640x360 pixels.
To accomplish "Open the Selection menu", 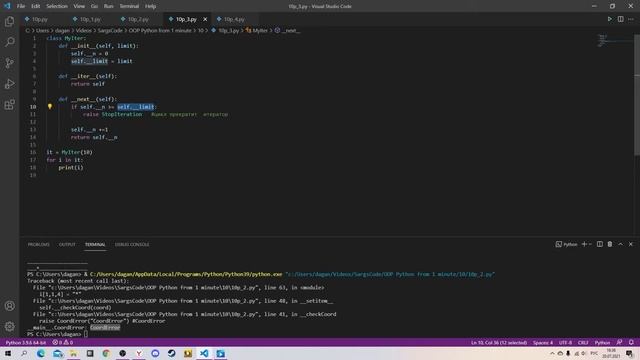I will 57,6.
